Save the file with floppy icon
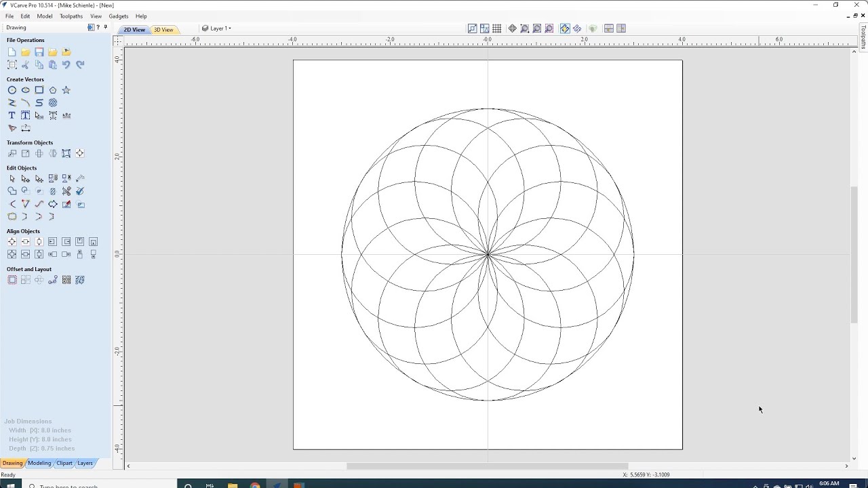The height and width of the screenshot is (488, 868). 39,52
